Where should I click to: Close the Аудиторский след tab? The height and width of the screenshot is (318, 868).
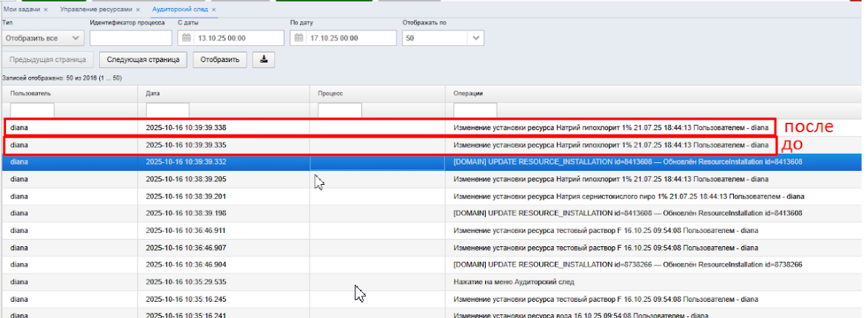point(214,10)
